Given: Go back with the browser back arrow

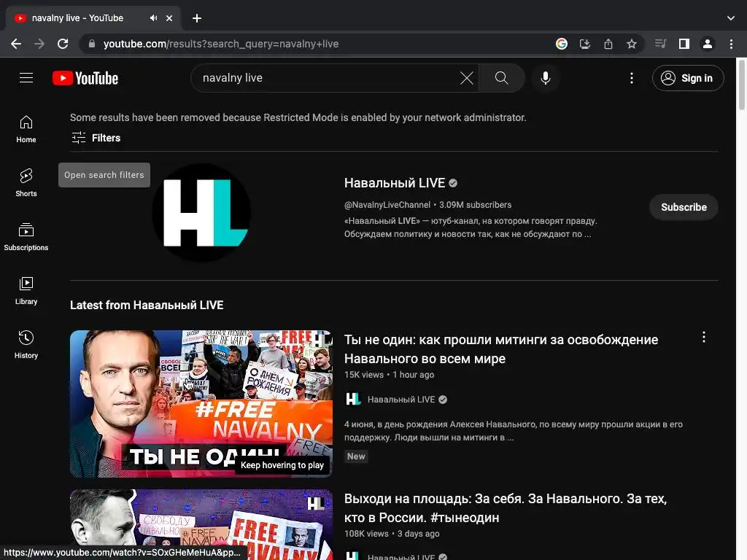Looking at the screenshot, I should [x=16, y=44].
